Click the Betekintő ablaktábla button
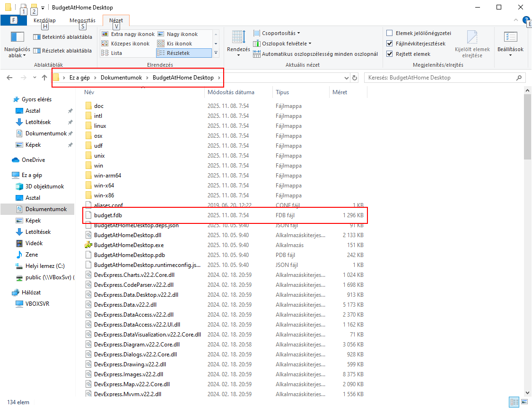Image resolution: width=532 pixels, height=408 pixels. [x=62, y=37]
